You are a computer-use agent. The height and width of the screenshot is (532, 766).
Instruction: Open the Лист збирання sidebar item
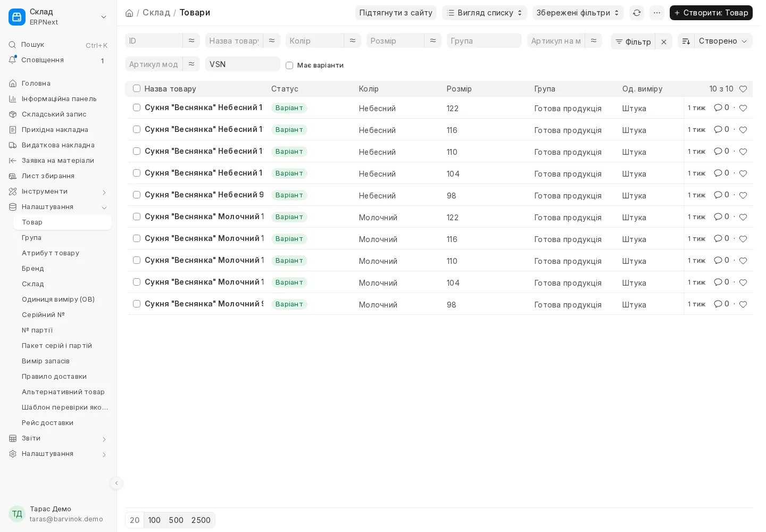click(58, 176)
